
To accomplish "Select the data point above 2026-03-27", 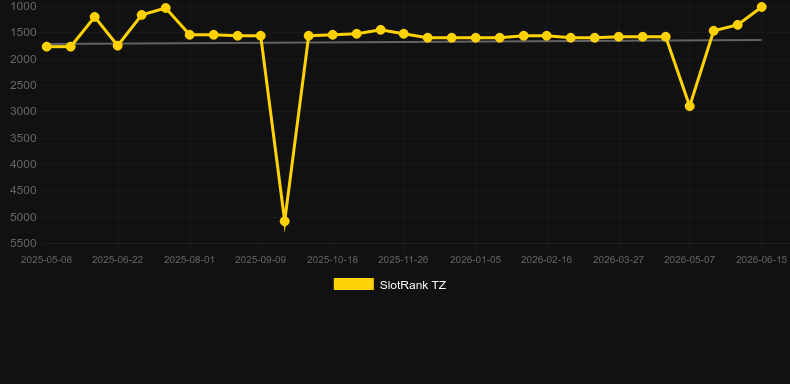I will (619, 37).
